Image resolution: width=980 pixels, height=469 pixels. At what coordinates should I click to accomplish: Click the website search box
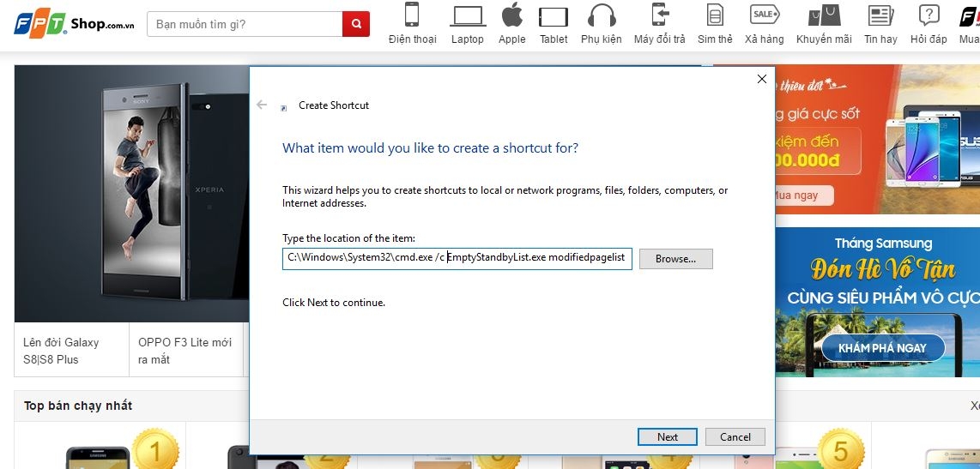click(x=245, y=24)
